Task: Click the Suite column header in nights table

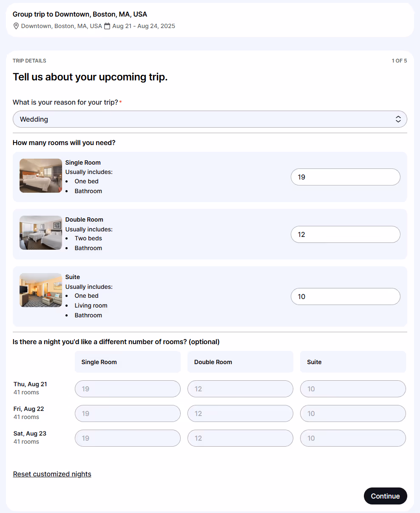Action: pyautogui.click(x=353, y=362)
